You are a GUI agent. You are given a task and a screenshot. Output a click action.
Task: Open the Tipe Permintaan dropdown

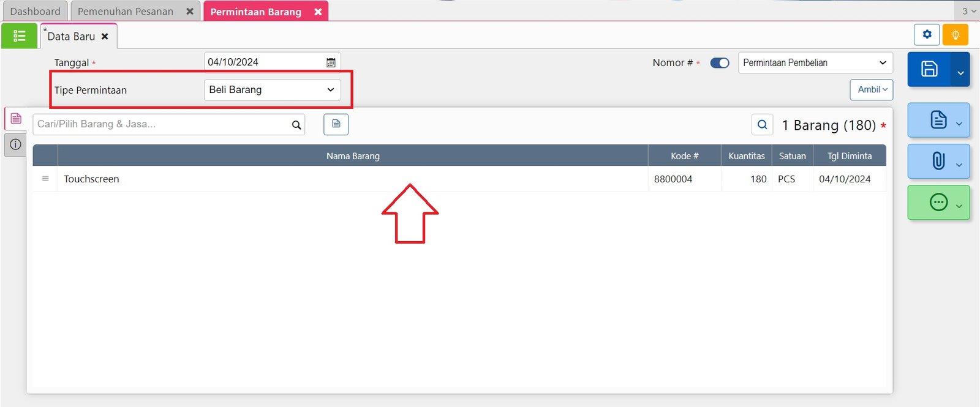coord(272,90)
